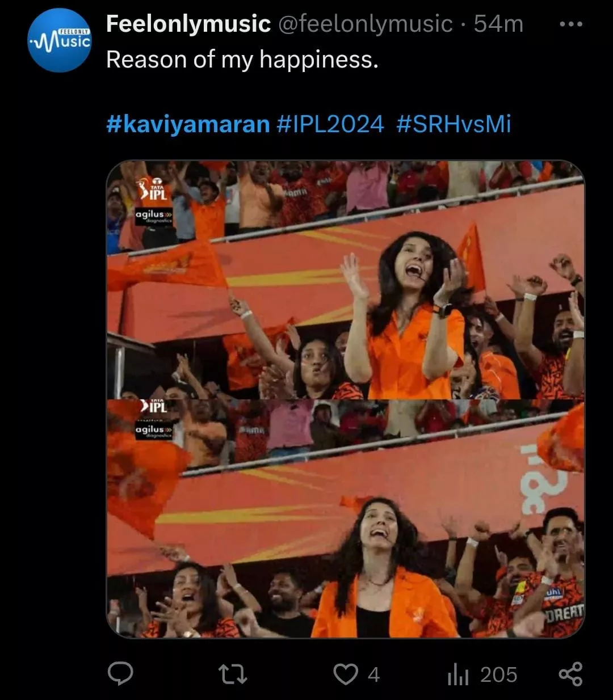
Task: Click the agilus diagnostics logo in bottom photo
Action: tap(153, 431)
